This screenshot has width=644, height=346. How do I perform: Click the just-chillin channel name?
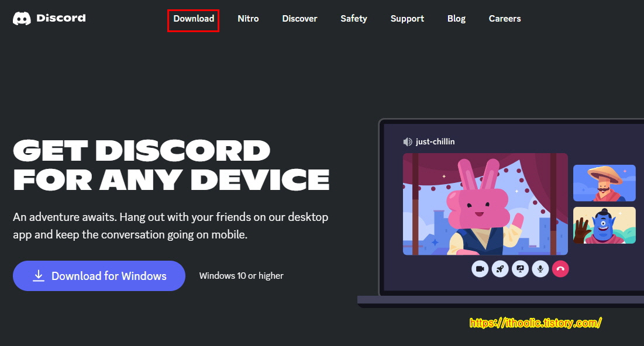coord(435,141)
